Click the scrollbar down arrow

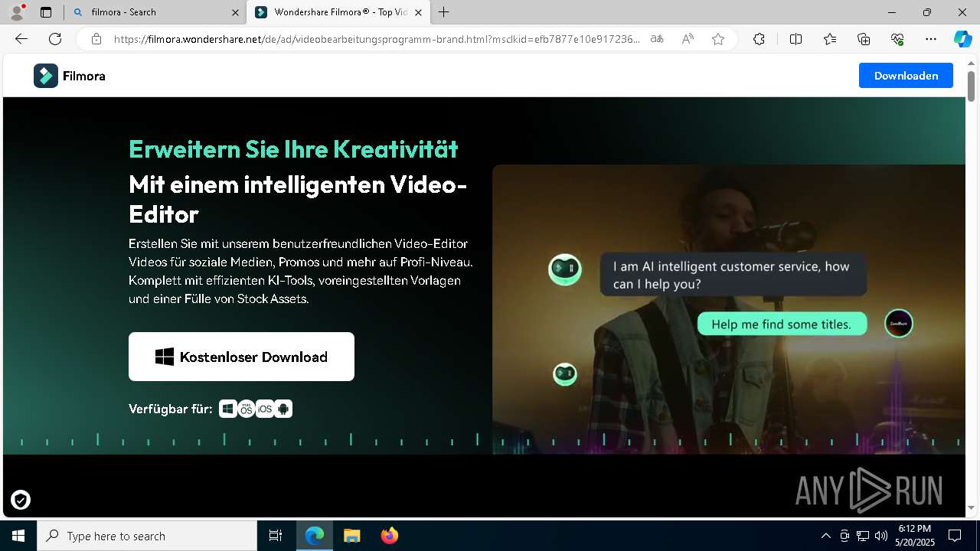click(971, 508)
